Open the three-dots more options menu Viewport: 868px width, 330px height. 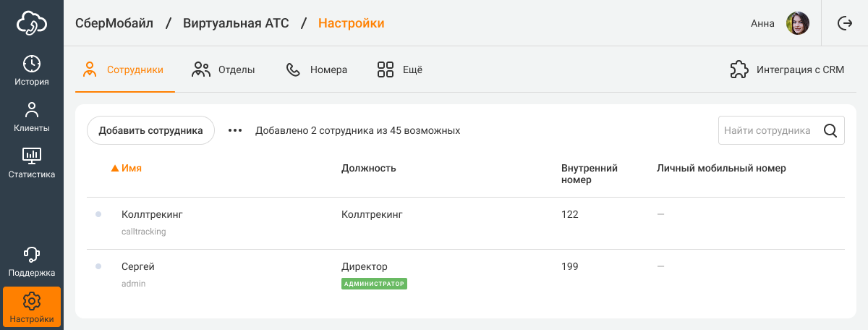tap(235, 131)
